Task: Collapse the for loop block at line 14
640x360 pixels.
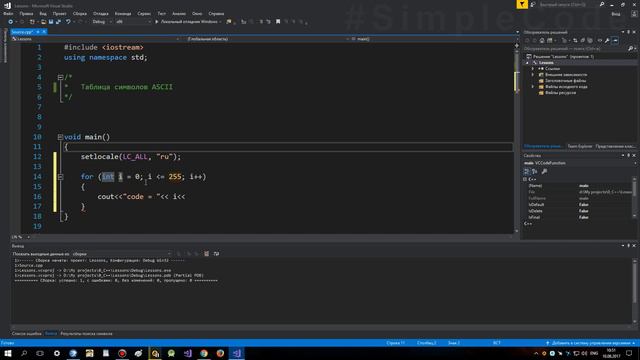Action: (x=60, y=177)
